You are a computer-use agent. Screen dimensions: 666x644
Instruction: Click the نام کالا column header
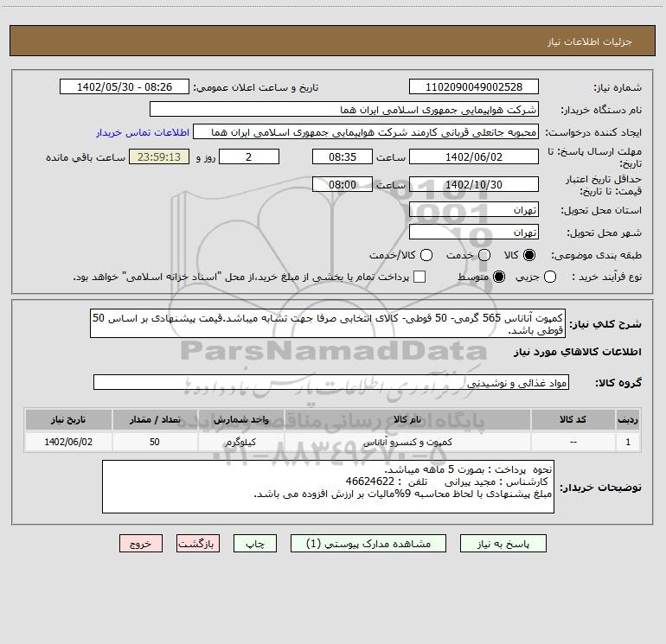[x=407, y=419]
